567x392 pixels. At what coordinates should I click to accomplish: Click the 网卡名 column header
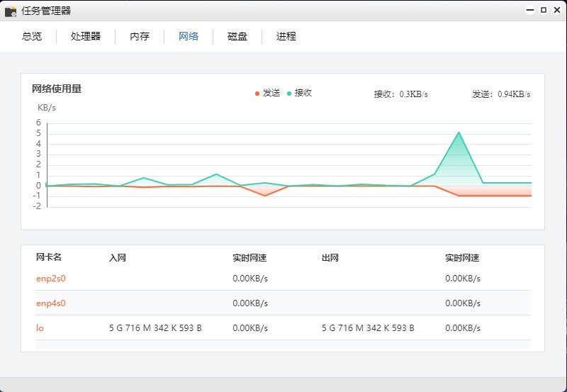pyautogui.click(x=49, y=257)
